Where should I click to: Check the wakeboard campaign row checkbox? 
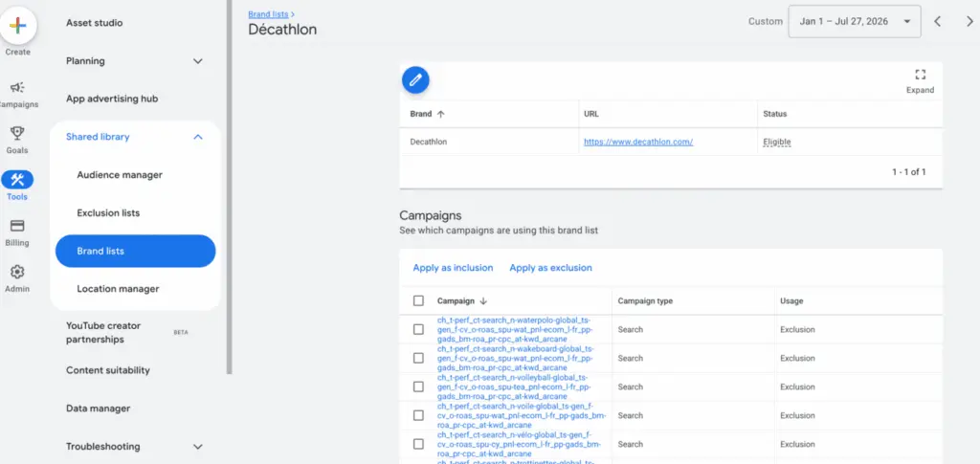coord(418,359)
